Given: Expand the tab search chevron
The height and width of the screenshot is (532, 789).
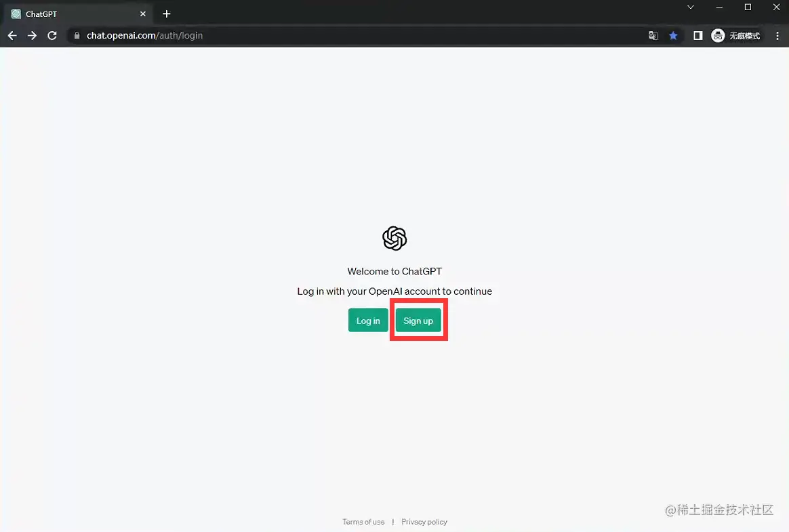Looking at the screenshot, I should tap(690, 7).
